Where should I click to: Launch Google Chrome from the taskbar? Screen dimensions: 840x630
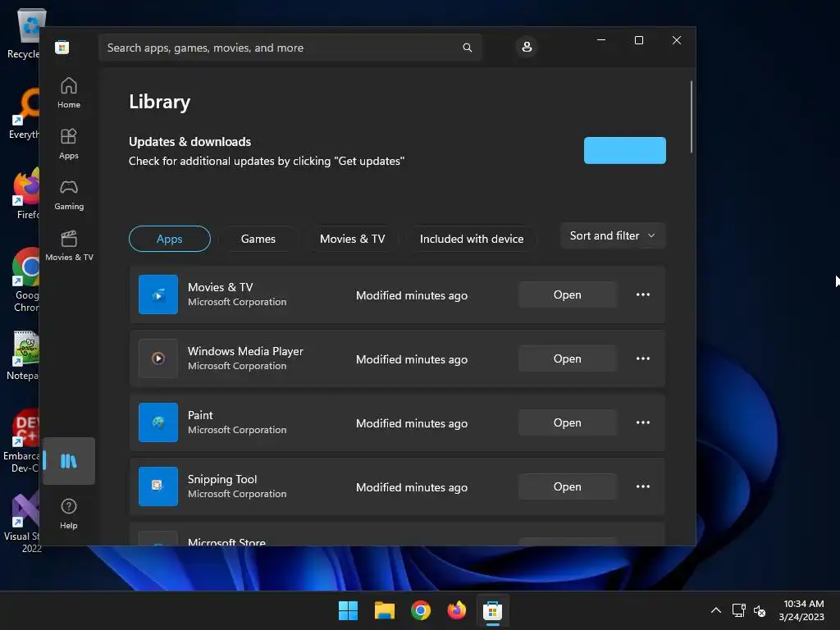click(x=421, y=610)
